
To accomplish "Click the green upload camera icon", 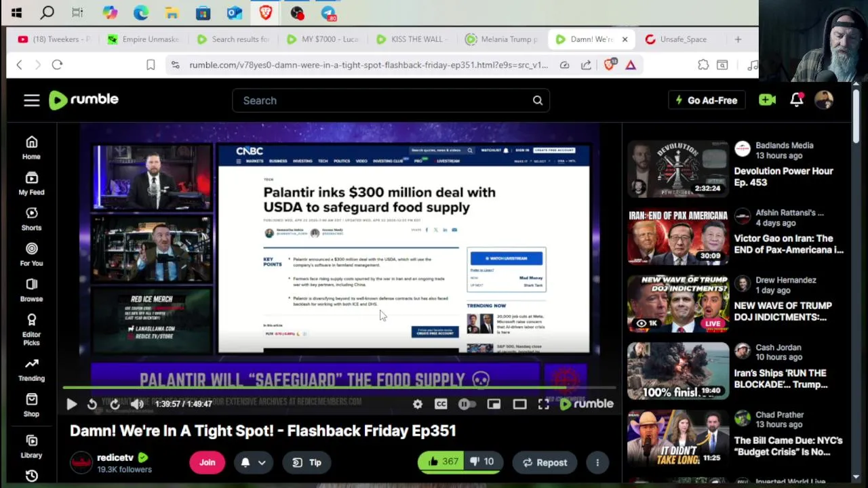I will click(x=767, y=100).
